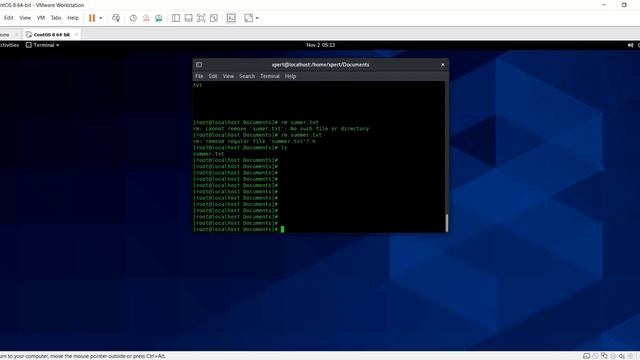This screenshot has height=360, width=640.
Task: Toggle the library sidebar panel
Action: 176,18
